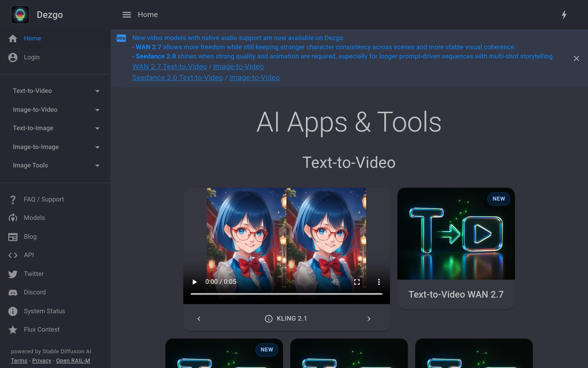Click the Blog page icon
Viewport: 588px width, 368px height.
click(x=13, y=237)
